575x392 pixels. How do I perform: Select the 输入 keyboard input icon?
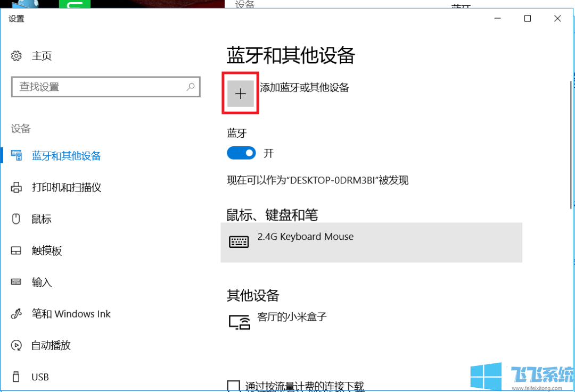(16, 282)
